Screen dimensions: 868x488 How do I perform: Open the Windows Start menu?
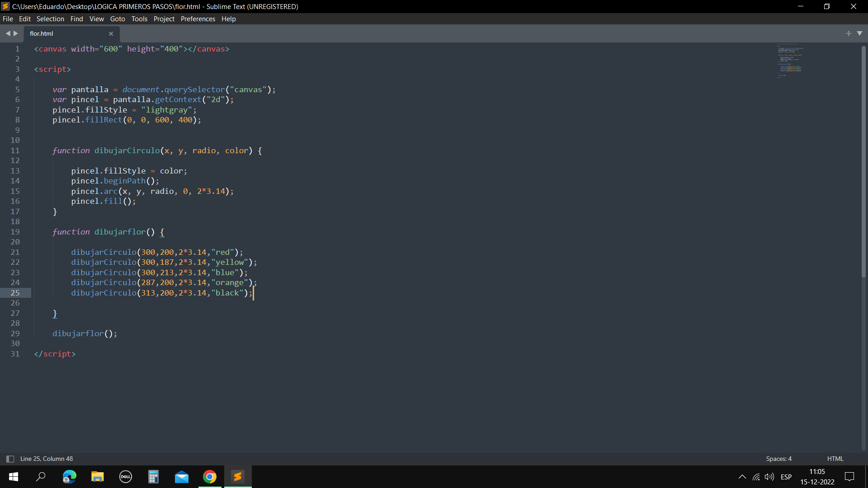(x=14, y=477)
